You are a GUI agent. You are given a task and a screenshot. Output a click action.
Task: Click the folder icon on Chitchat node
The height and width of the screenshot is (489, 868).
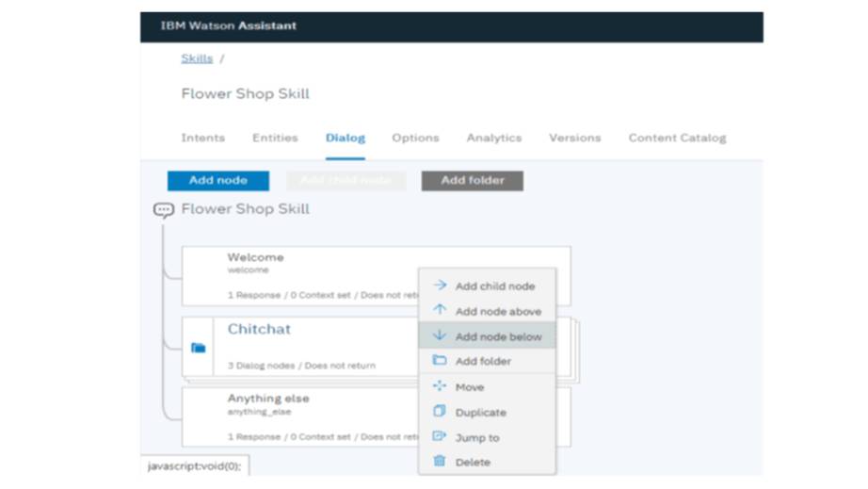[x=198, y=348]
